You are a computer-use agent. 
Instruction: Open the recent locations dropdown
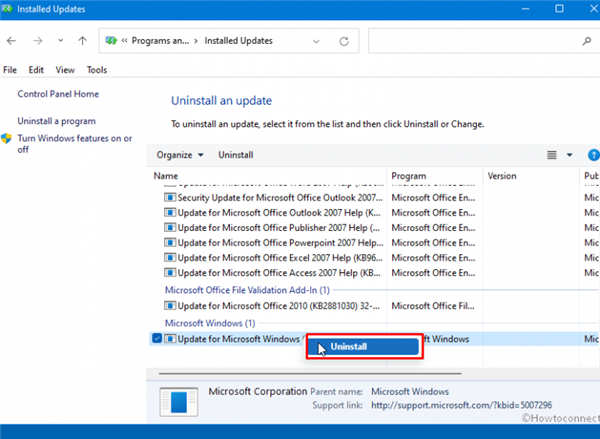tap(60, 41)
